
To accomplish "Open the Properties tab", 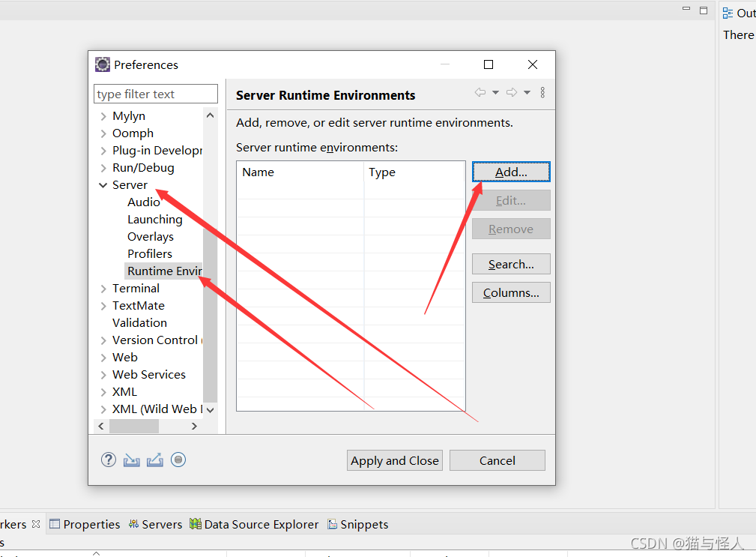I will (x=85, y=524).
